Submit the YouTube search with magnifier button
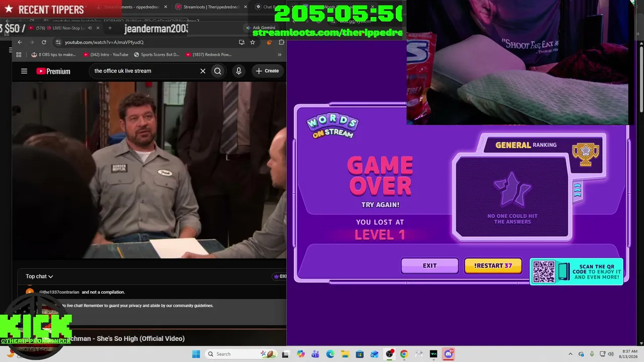This screenshot has width=644, height=362. [x=218, y=71]
